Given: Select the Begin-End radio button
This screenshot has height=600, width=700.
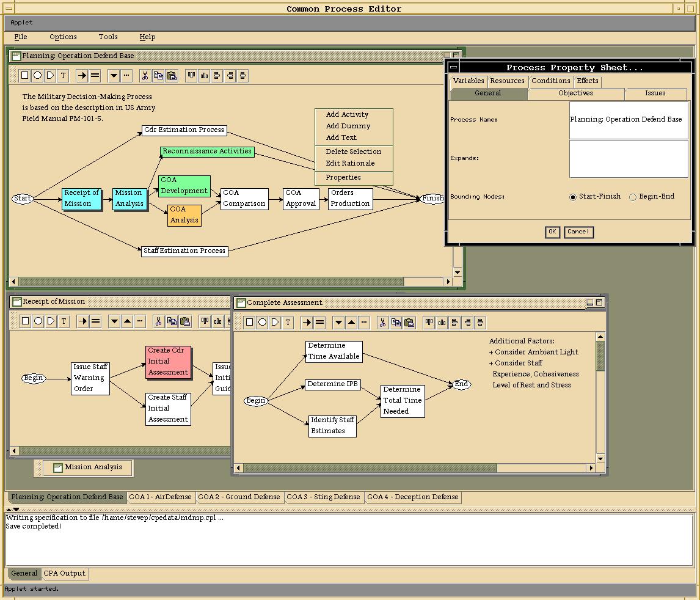Looking at the screenshot, I should (x=633, y=197).
